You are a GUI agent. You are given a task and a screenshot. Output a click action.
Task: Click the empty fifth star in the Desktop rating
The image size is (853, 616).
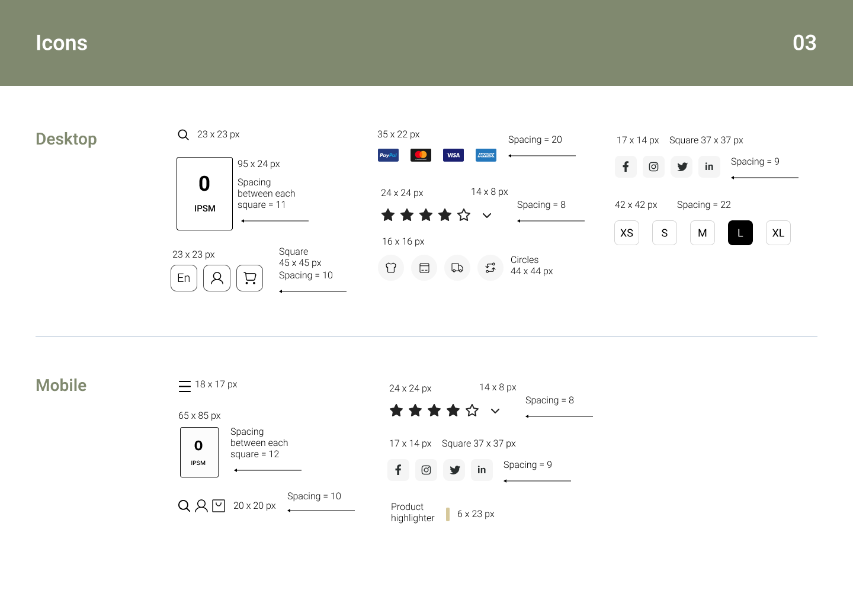click(x=464, y=216)
